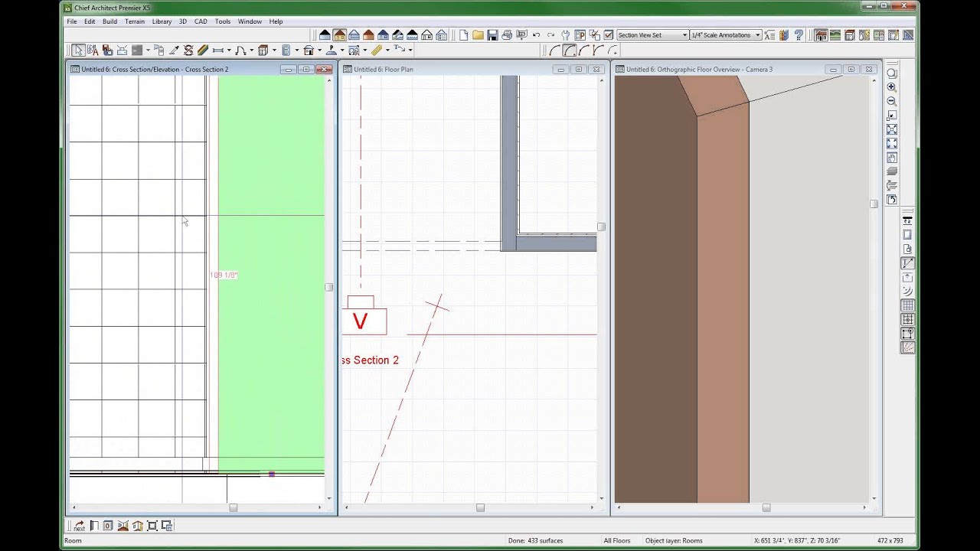Zoom out with the magnifier minus icon

pos(891,101)
